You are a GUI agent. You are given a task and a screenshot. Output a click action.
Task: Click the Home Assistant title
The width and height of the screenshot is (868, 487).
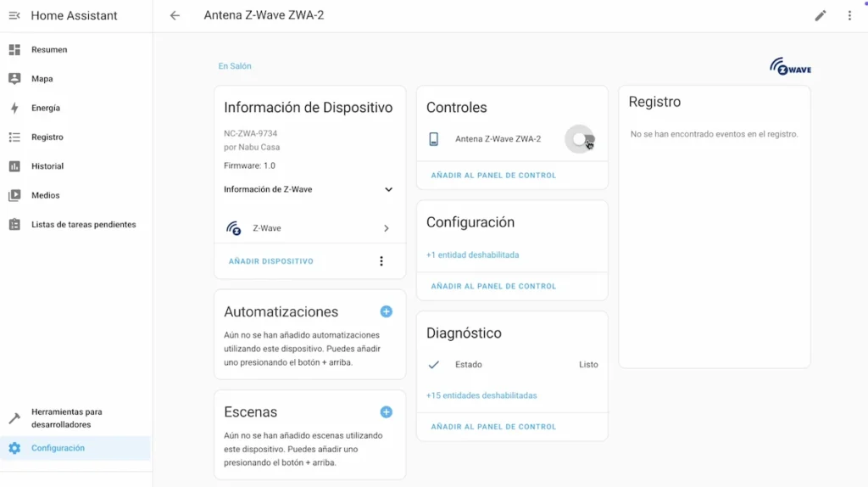point(75,15)
